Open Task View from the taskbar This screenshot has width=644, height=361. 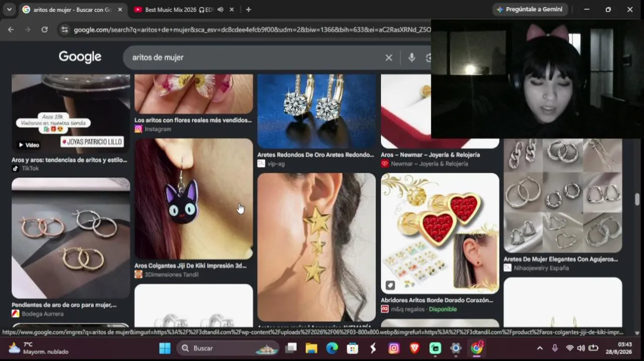click(x=291, y=348)
